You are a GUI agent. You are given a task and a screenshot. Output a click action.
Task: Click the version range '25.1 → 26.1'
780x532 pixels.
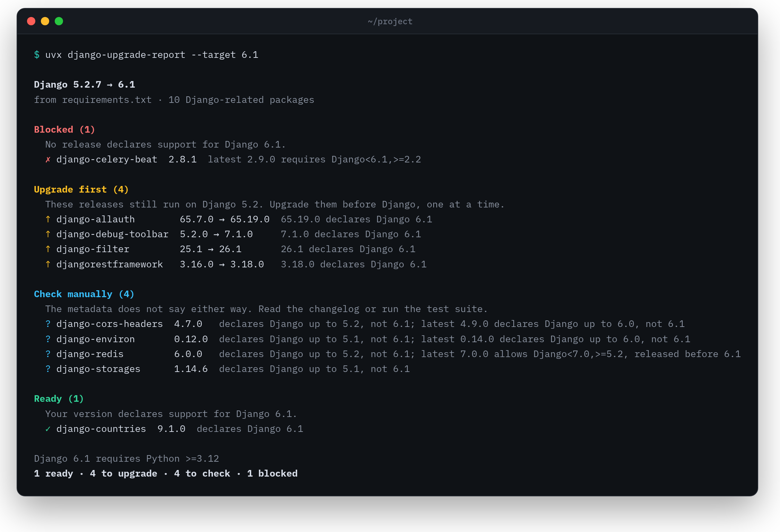coord(211,249)
